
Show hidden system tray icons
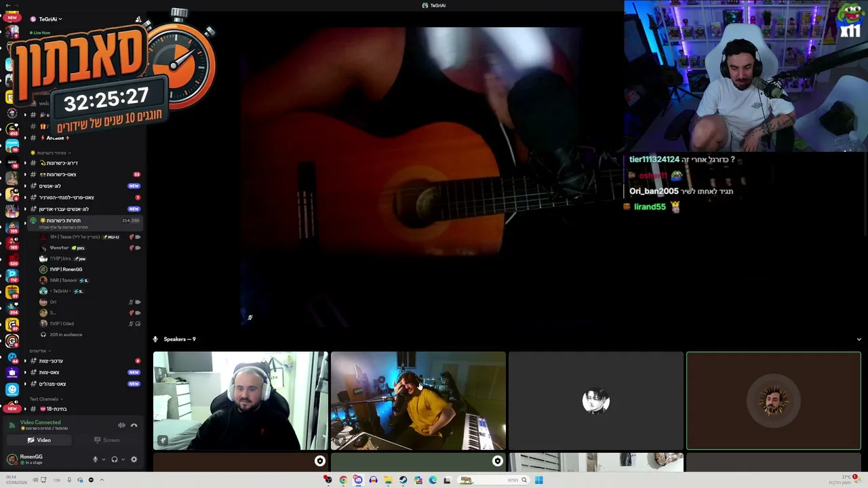(x=102, y=480)
